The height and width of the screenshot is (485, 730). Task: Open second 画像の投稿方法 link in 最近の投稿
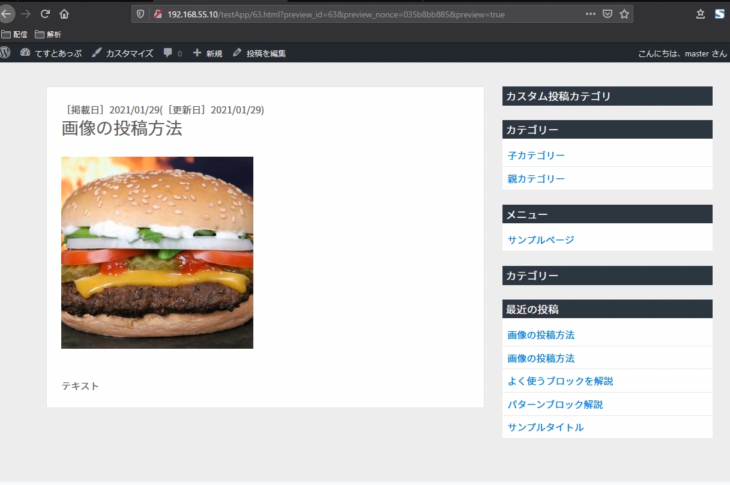(541, 358)
